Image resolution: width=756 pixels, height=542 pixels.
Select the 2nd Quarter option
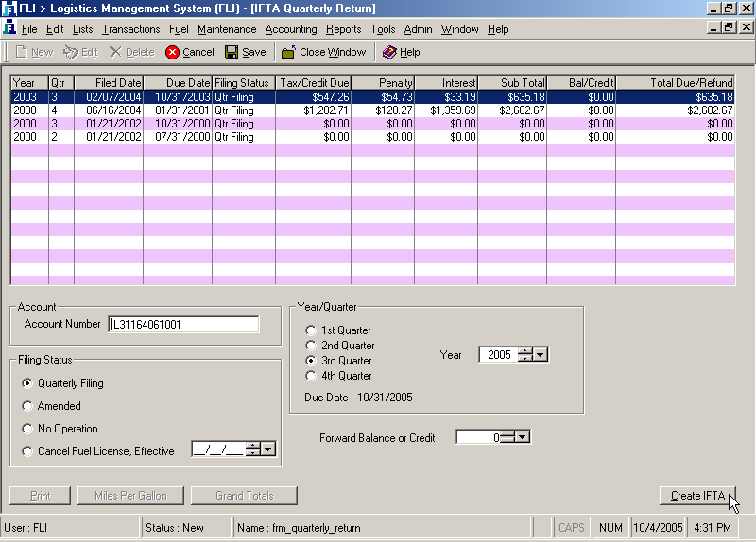pos(311,346)
